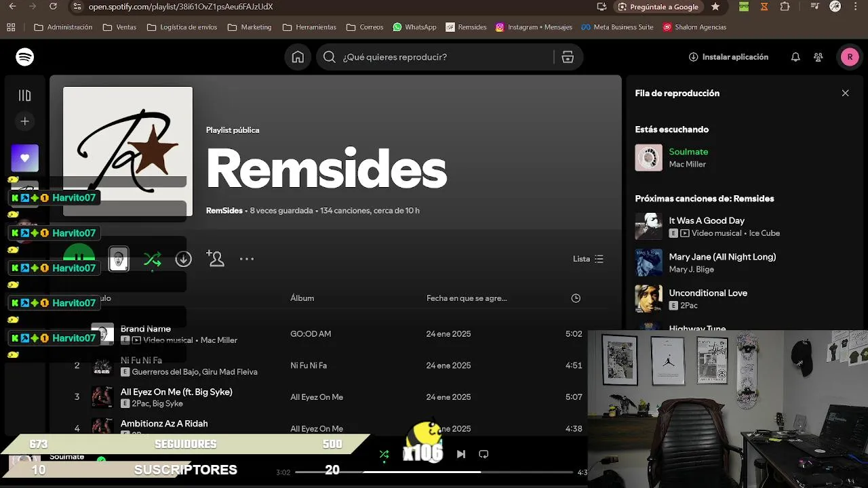Expand the Marketing bookmark folder

pyautogui.click(x=250, y=27)
